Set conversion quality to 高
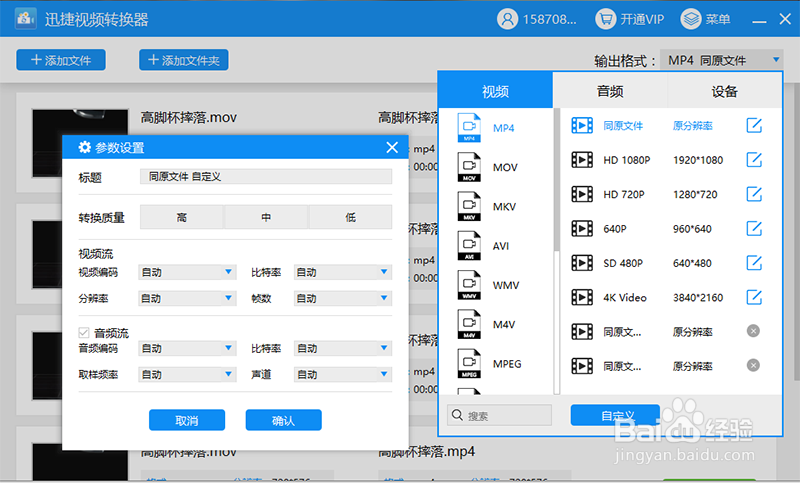 182,217
